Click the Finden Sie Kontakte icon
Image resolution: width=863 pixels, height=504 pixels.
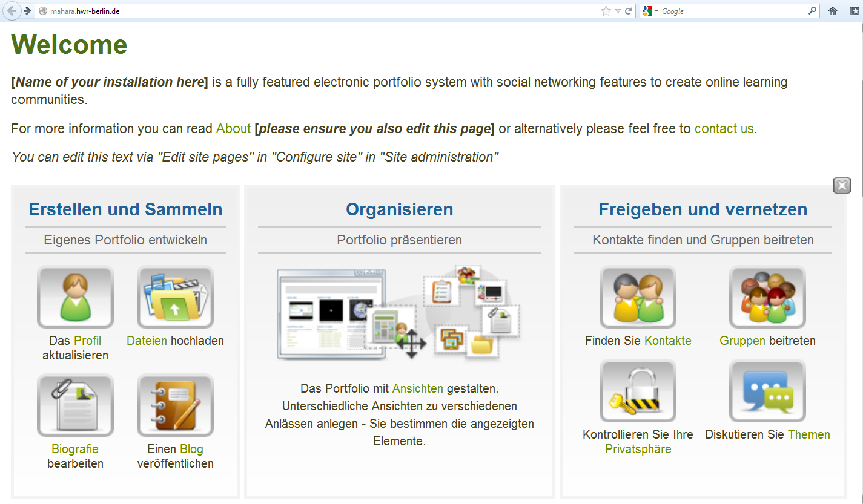coord(638,297)
